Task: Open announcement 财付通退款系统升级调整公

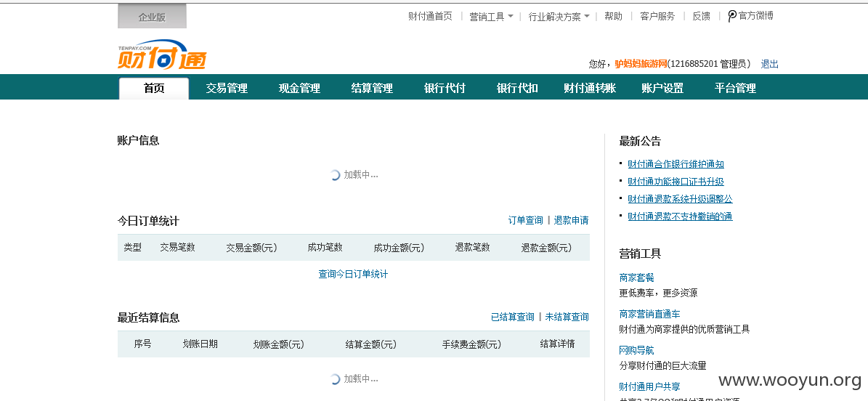Action: 681,199
